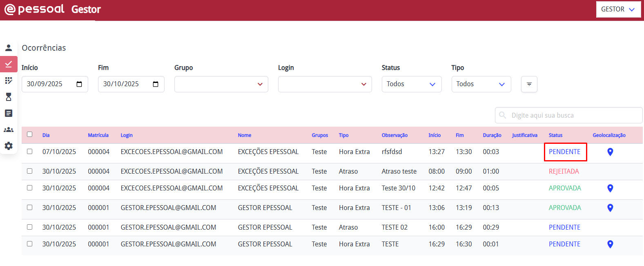The image size is (644, 266).
Task: Click geolocation pin for the 07/10/2025 row
Action: tap(610, 152)
